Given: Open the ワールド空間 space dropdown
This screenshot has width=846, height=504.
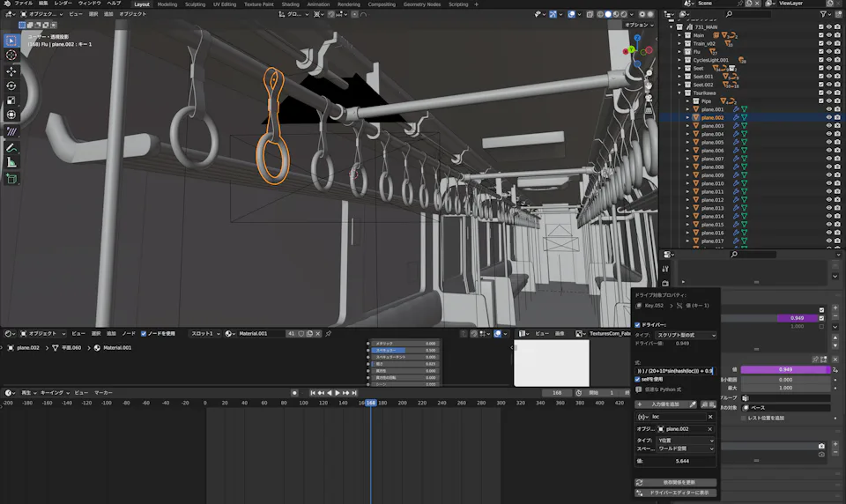Looking at the screenshot, I should [684, 448].
